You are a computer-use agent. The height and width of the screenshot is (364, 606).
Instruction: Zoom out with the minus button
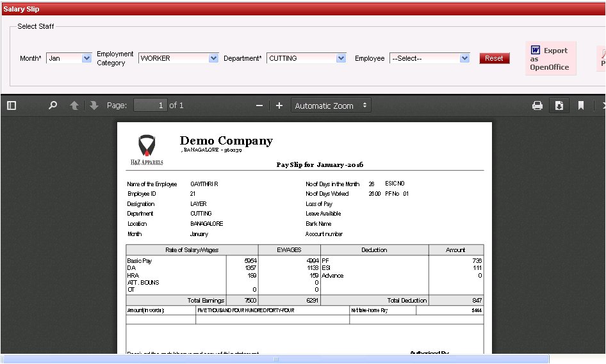pos(259,106)
